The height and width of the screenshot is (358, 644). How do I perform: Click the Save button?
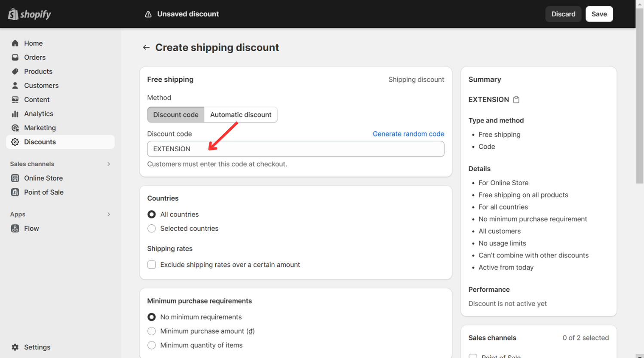599,14
